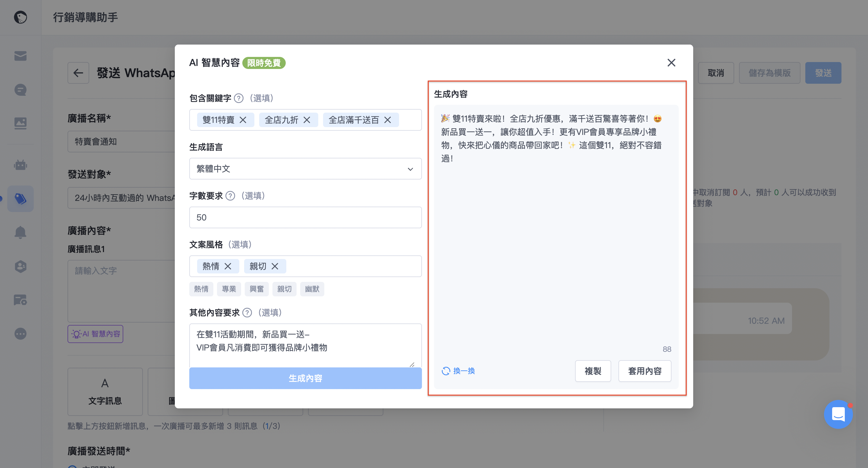868x468 pixels.
Task: Open the live chat support bubble
Action: (x=838, y=414)
